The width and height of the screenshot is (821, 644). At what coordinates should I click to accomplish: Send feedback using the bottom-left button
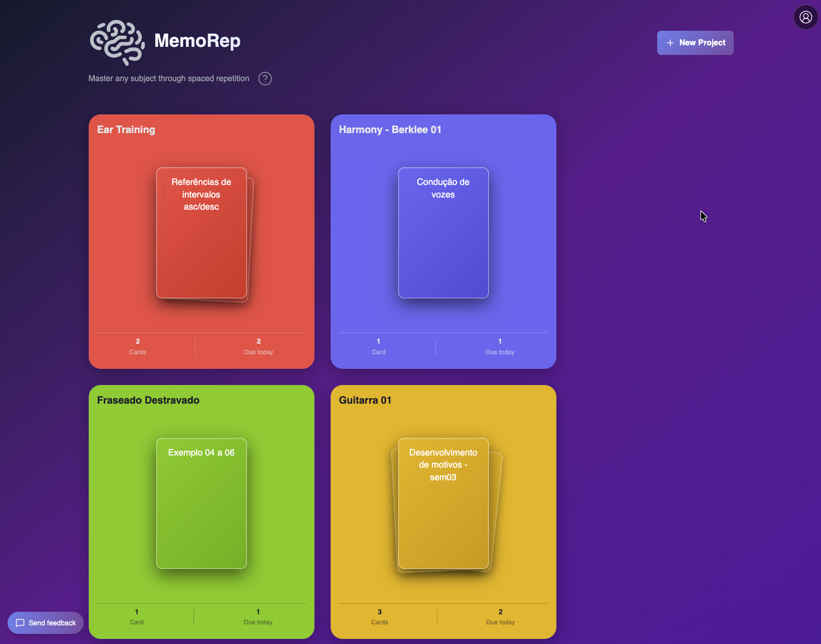point(45,623)
